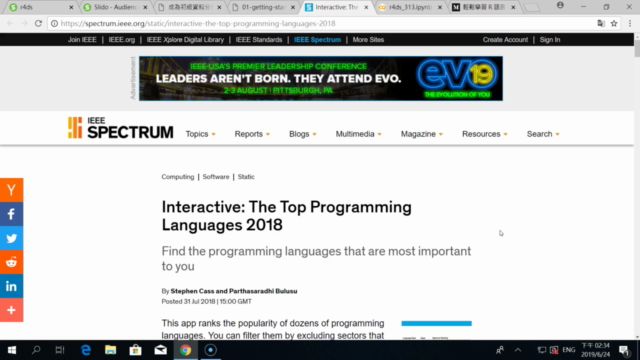
Task: Open Mail app from taskbar
Action: click(160, 350)
